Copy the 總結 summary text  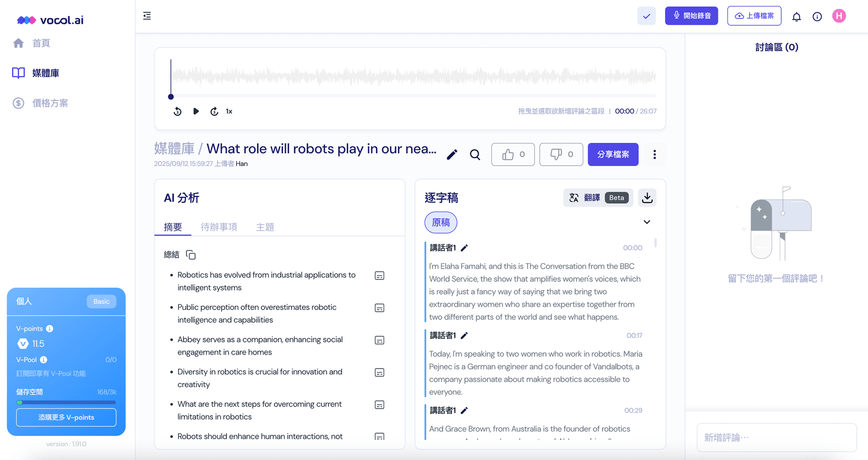191,255
